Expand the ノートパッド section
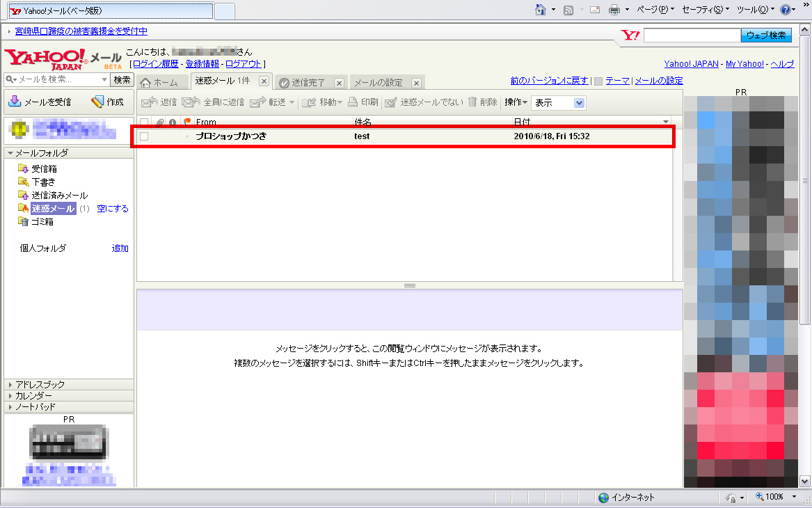The width and height of the screenshot is (812, 508). [x=10, y=407]
